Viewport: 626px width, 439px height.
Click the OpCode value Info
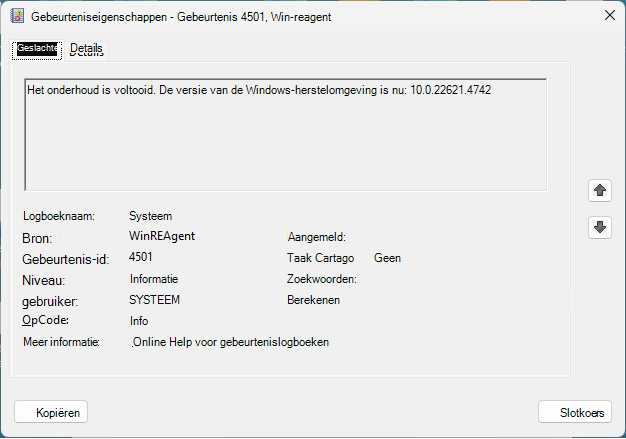(x=139, y=321)
